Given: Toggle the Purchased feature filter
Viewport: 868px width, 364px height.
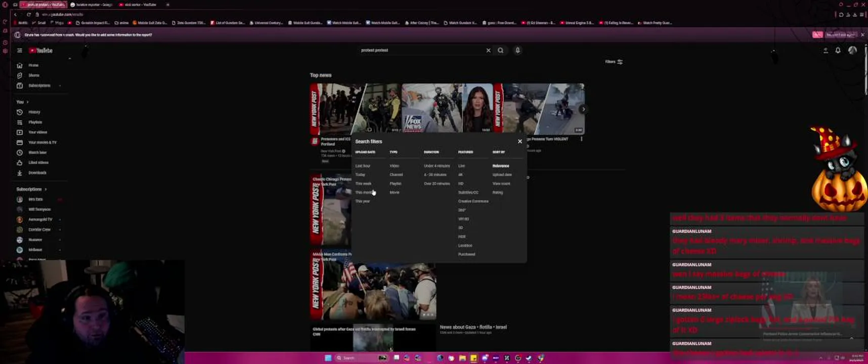Looking at the screenshot, I should 466,254.
